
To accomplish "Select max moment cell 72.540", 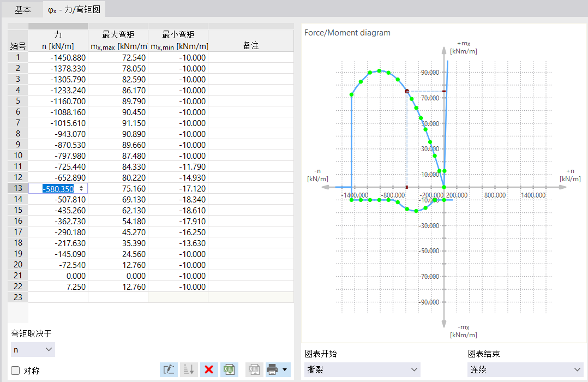I will (x=118, y=57).
